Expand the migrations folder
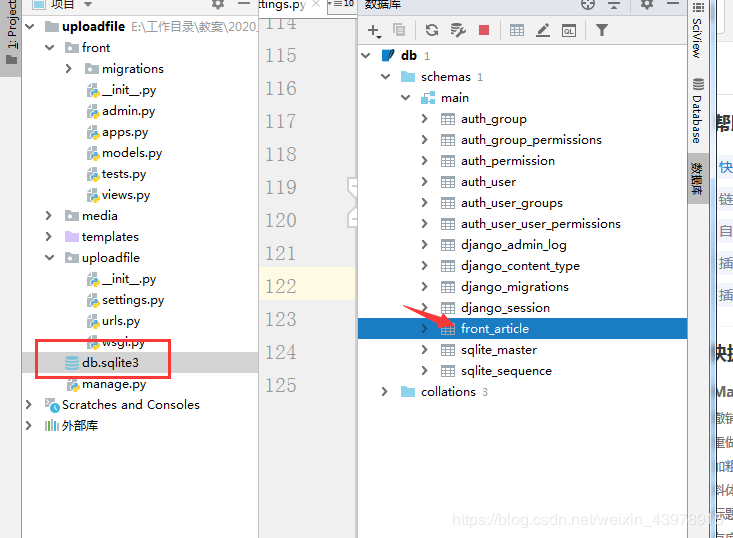The height and width of the screenshot is (538, 733). coord(69,69)
